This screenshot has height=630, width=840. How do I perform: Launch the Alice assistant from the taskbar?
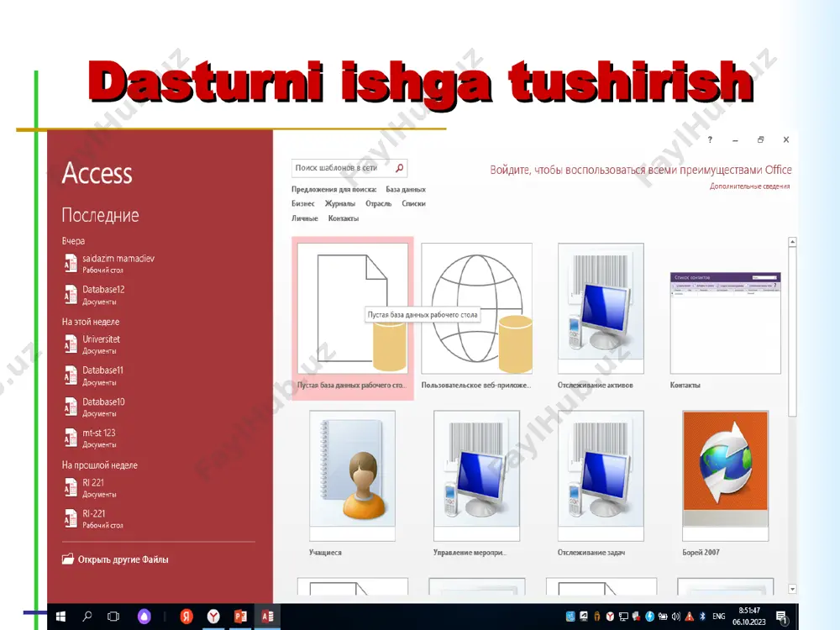(x=144, y=617)
